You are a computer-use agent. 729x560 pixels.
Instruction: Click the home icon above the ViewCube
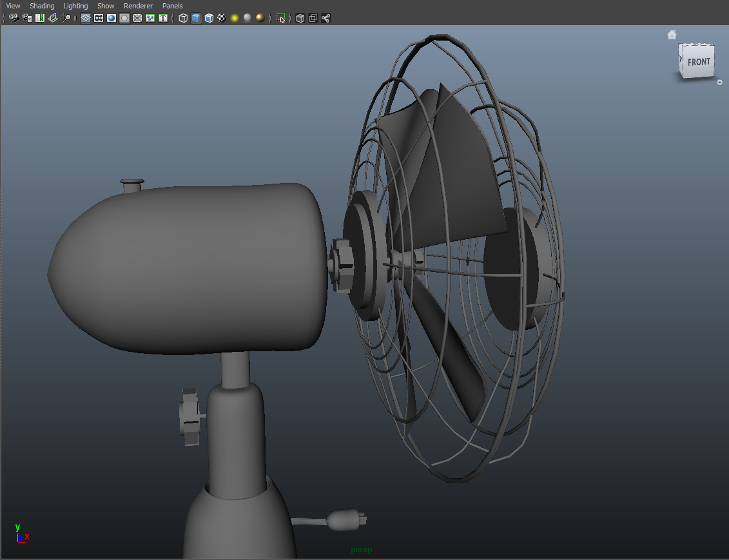tap(672, 34)
